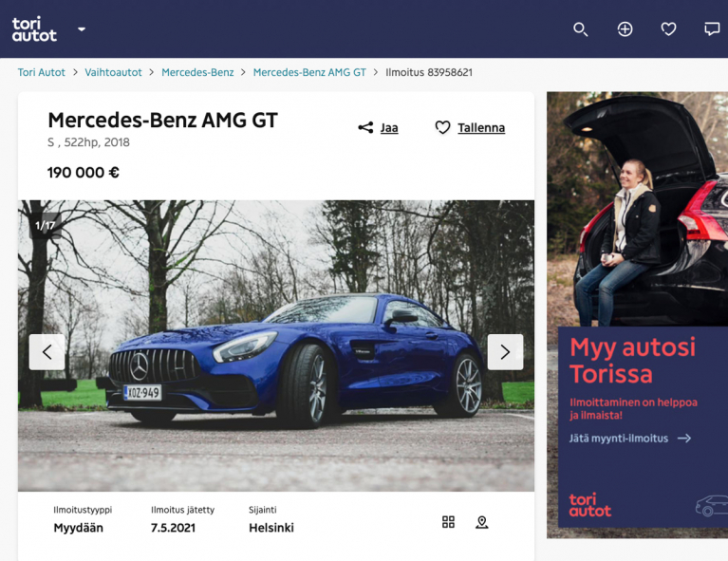Viewport: 728px width, 561px height.
Task: Click the plus circle icon to add listing
Action: point(625,29)
